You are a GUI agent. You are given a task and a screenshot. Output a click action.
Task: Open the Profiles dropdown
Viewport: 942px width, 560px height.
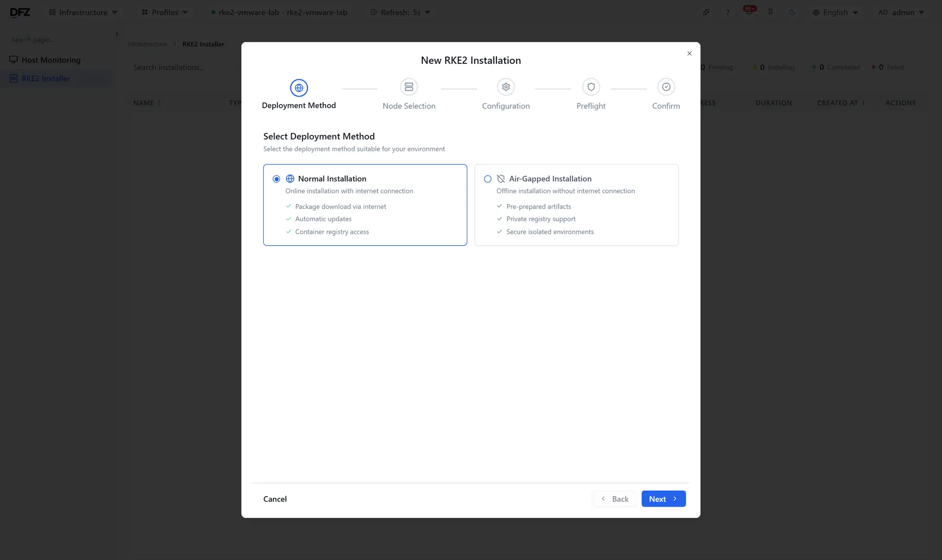click(x=164, y=12)
